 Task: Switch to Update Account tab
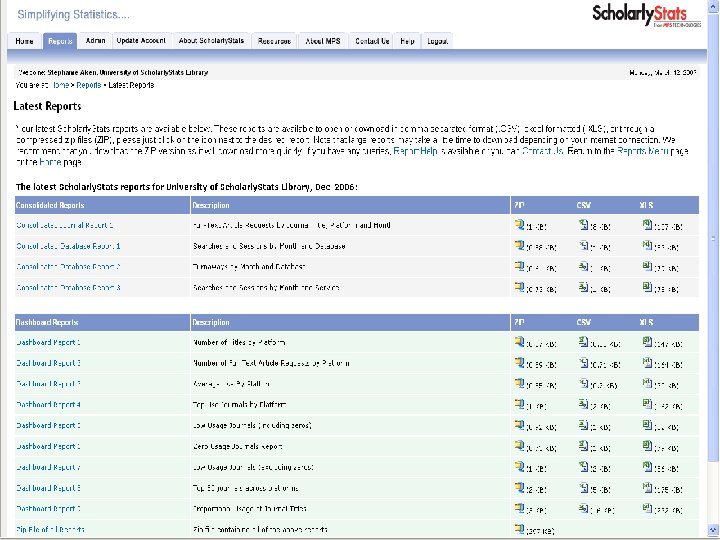[x=141, y=41]
